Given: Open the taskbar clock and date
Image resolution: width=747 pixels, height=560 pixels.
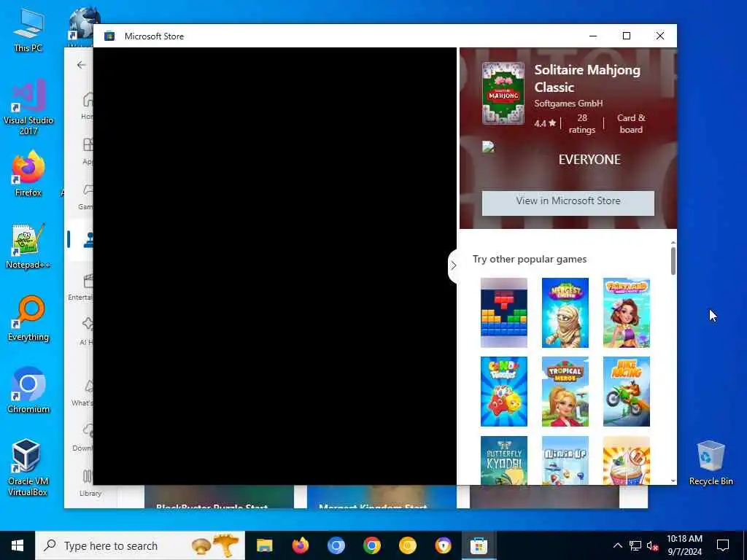Looking at the screenshot, I should tap(684, 545).
